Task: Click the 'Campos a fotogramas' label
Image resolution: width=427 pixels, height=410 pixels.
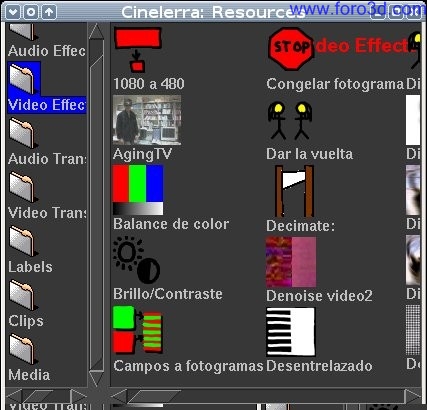Action: (188, 366)
